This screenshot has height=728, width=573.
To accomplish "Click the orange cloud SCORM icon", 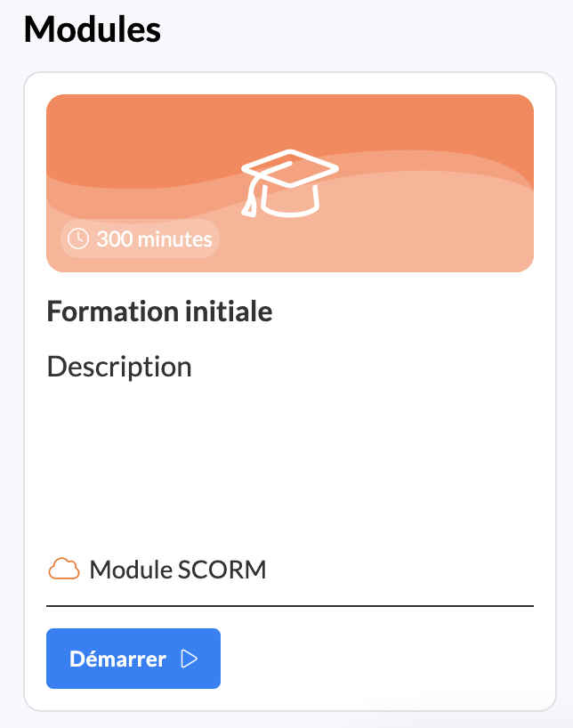I will click(63, 569).
